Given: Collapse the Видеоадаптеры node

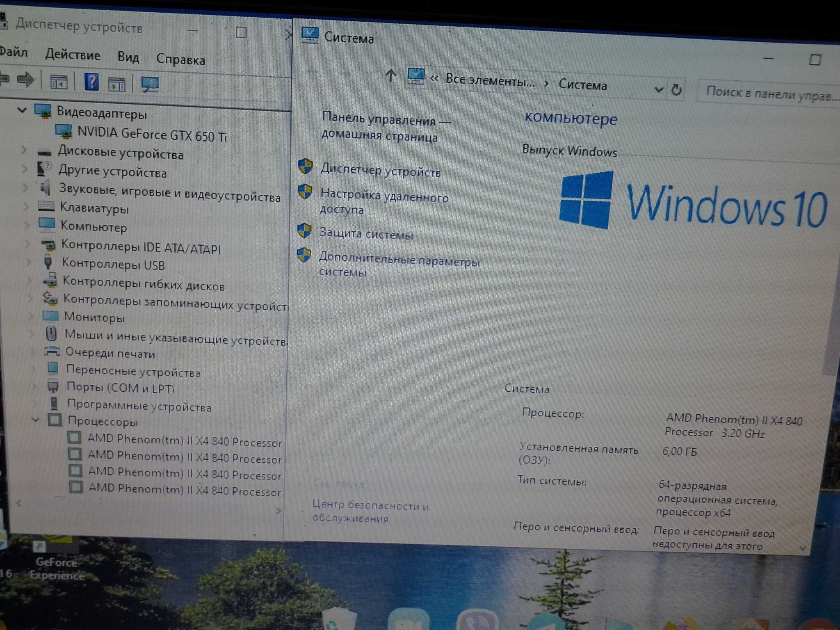Looking at the screenshot, I should (x=22, y=110).
